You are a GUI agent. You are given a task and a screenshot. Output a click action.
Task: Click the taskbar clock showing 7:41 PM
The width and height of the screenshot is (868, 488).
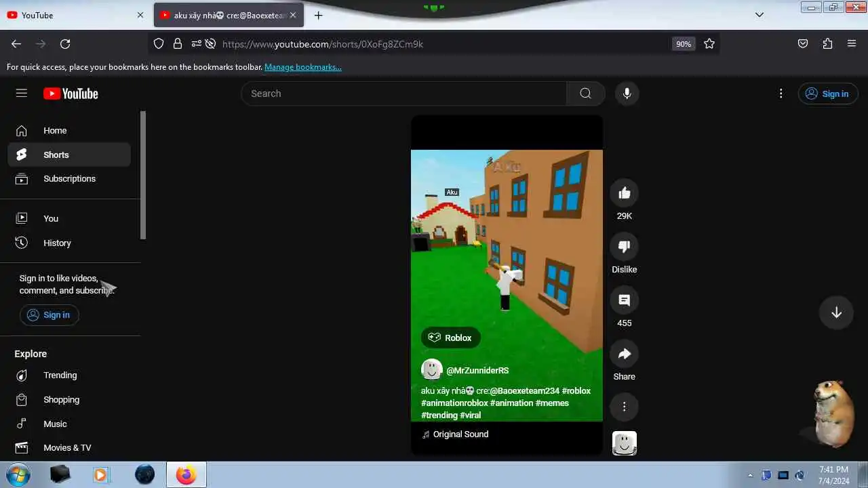click(x=833, y=475)
